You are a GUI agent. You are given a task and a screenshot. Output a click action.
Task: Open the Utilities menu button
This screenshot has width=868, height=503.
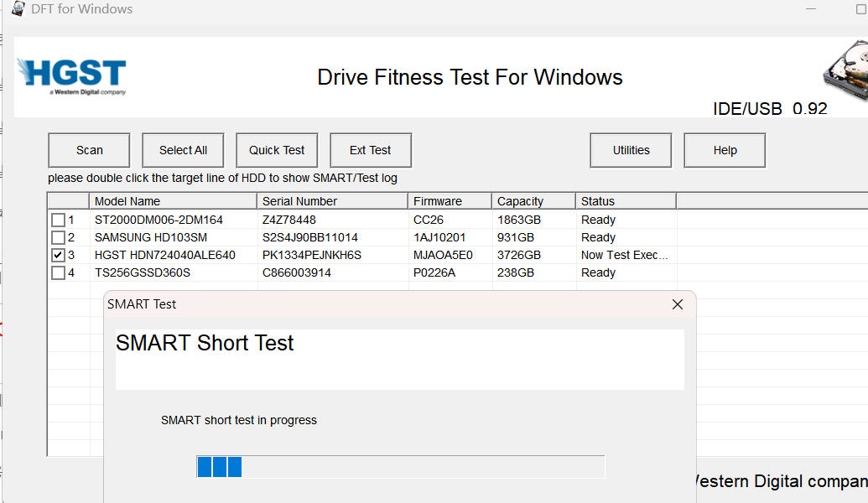[x=631, y=150]
